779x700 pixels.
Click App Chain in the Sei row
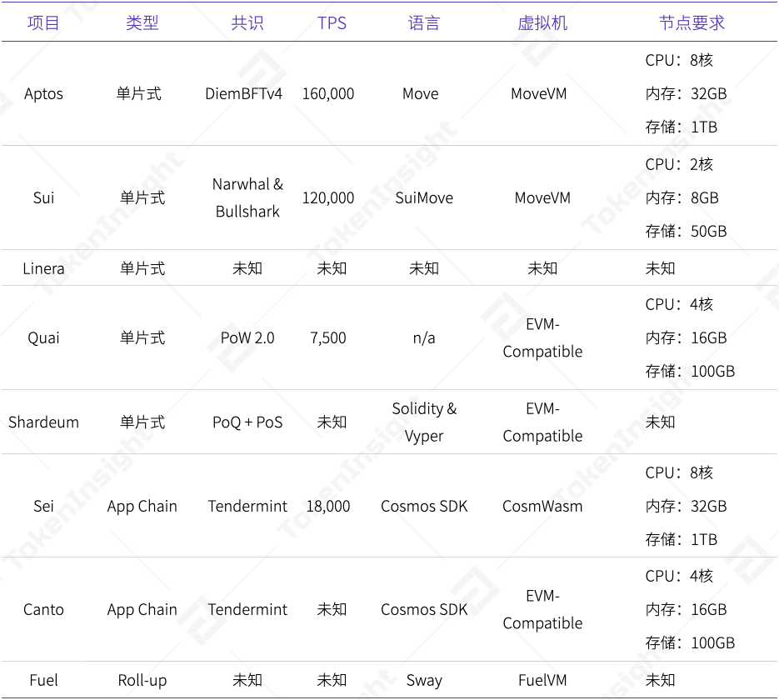[x=142, y=506]
